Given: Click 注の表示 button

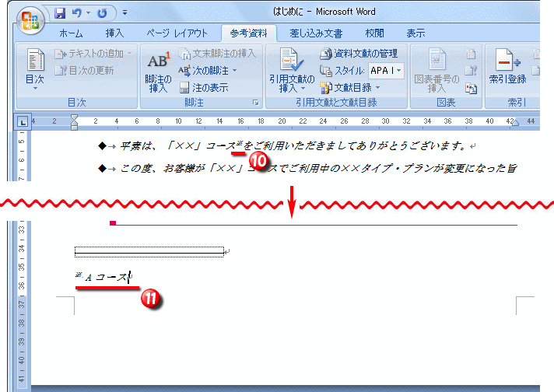Looking at the screenshot, I should point(204,88).
